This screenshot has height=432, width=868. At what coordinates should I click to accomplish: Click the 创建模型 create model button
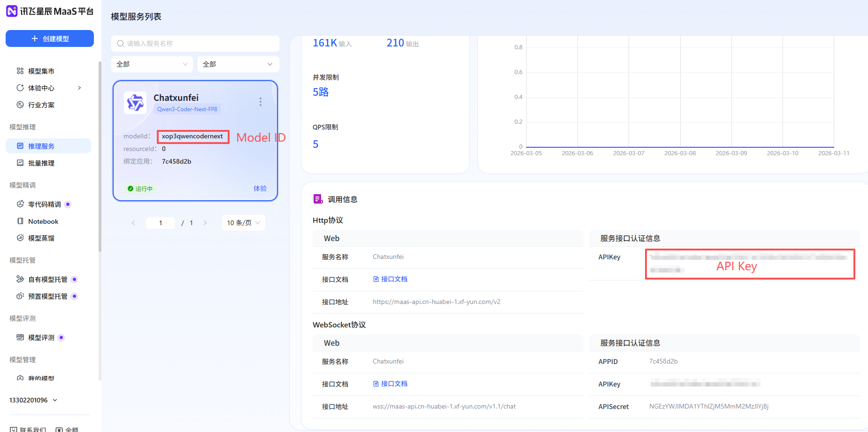[x=49, y=38]
